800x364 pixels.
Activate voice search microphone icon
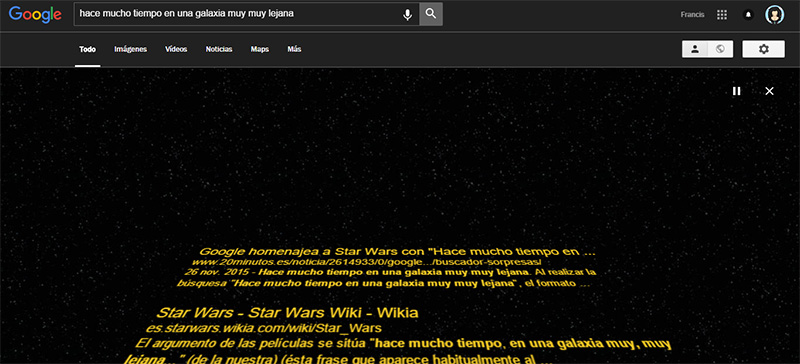(407, 14)
